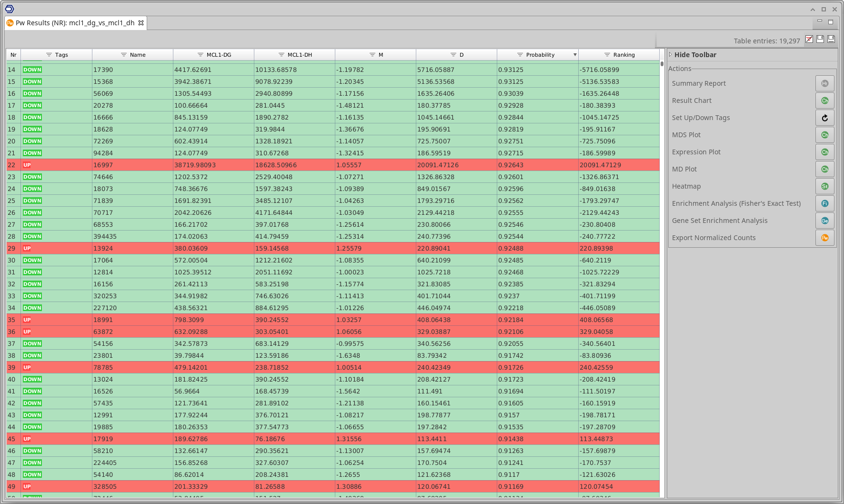
Task: Click the Ranking column header
Action: tap(623, 55)
